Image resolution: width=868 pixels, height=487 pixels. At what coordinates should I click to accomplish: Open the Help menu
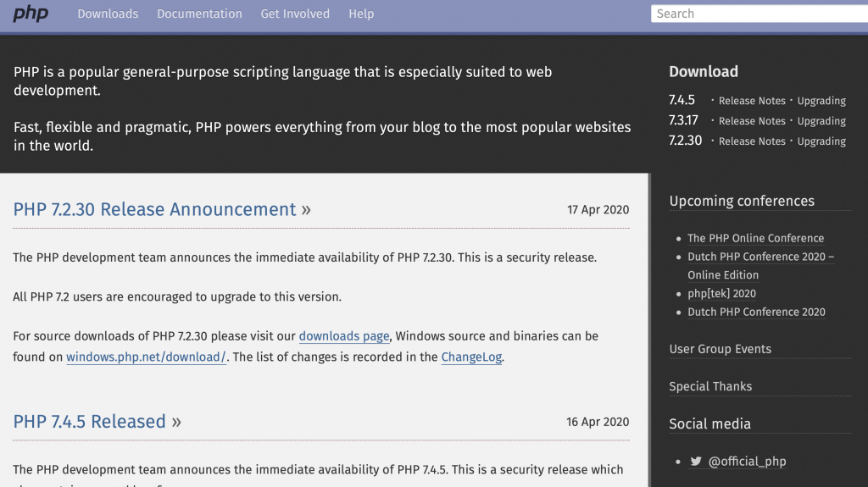(x=361, y=14)
